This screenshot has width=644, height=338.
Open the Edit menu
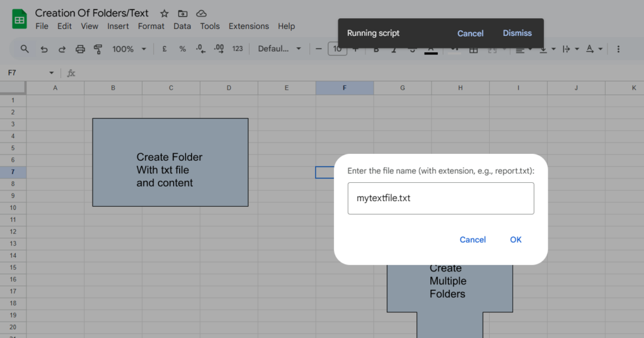coord(64,26)
